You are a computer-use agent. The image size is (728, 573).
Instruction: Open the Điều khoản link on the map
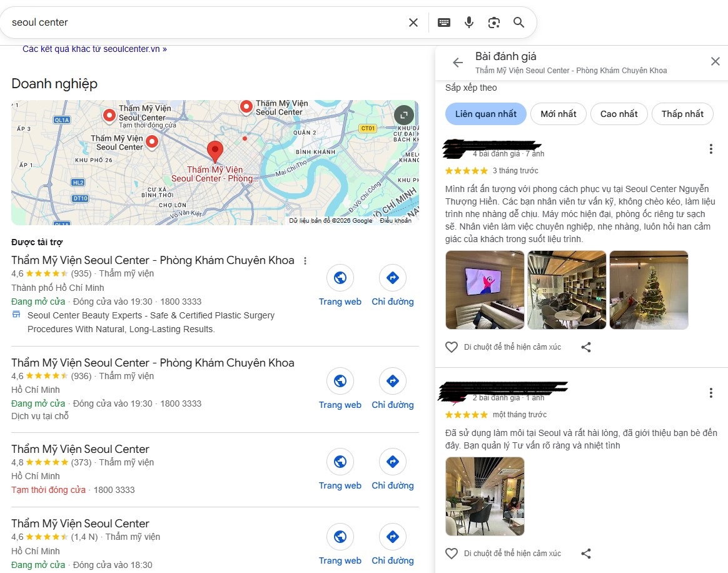(395, 221)
